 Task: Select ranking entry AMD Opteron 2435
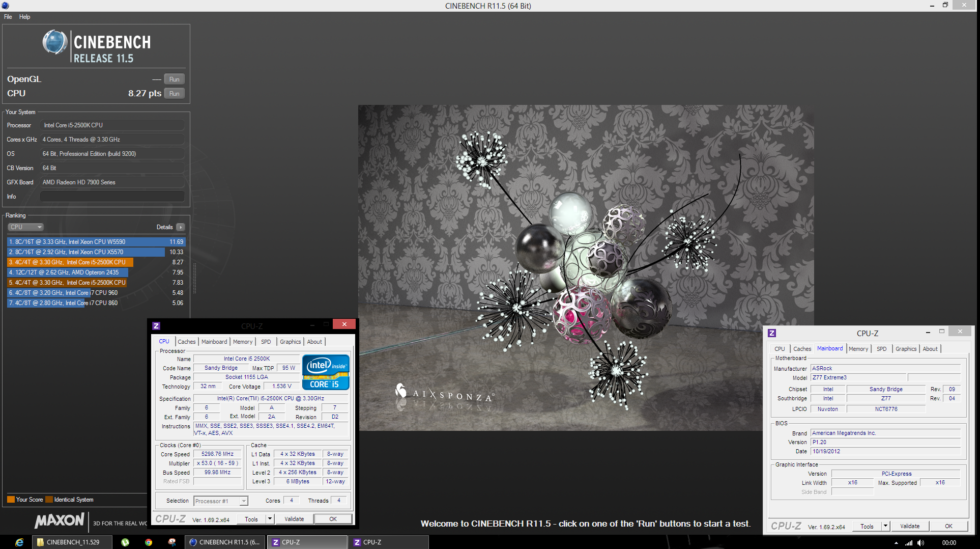pos(96,272)
